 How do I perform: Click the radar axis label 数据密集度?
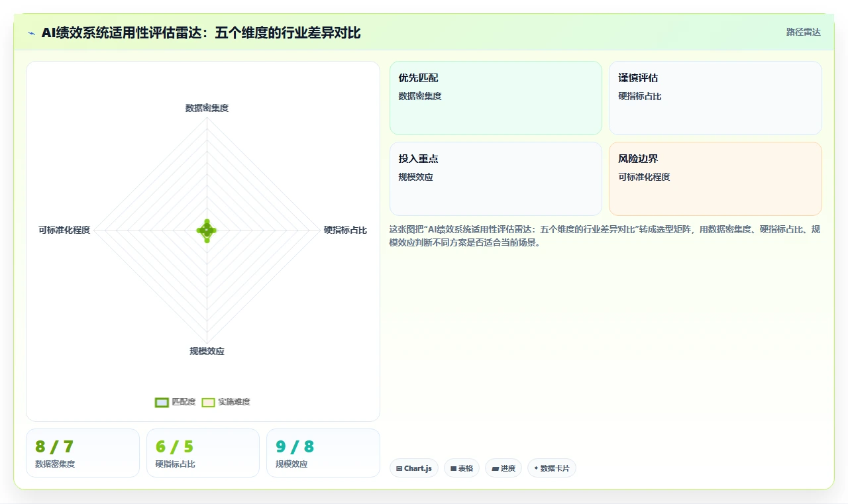(207, 108)
